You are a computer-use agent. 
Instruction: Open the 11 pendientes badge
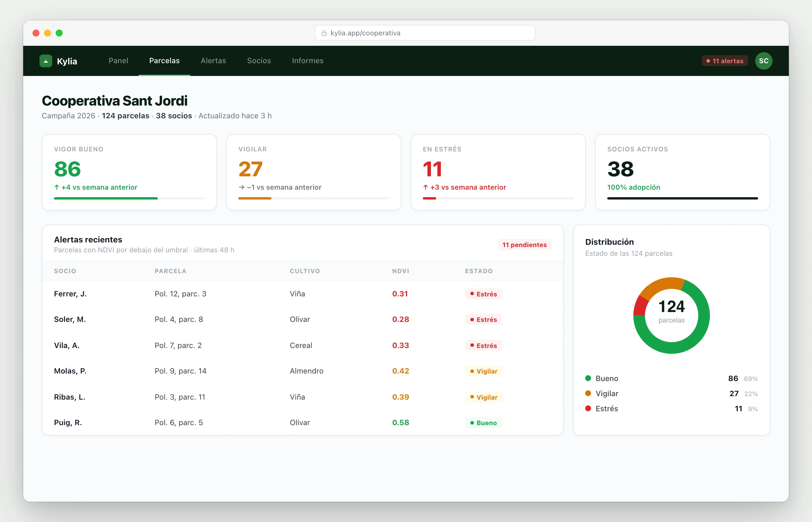click(x=524, y=245)
